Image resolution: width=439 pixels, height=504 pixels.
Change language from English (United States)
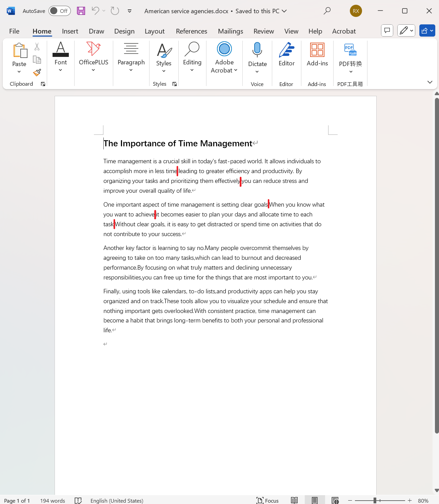coord(117,500)
